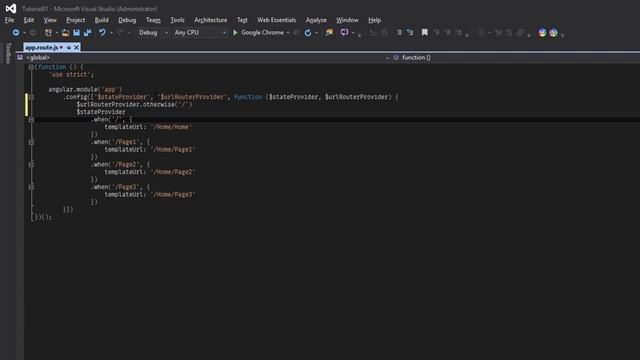Viewport: 640px width, 360px height.
Task: Pin the app.route.js tab
Action: pos(69,48)
